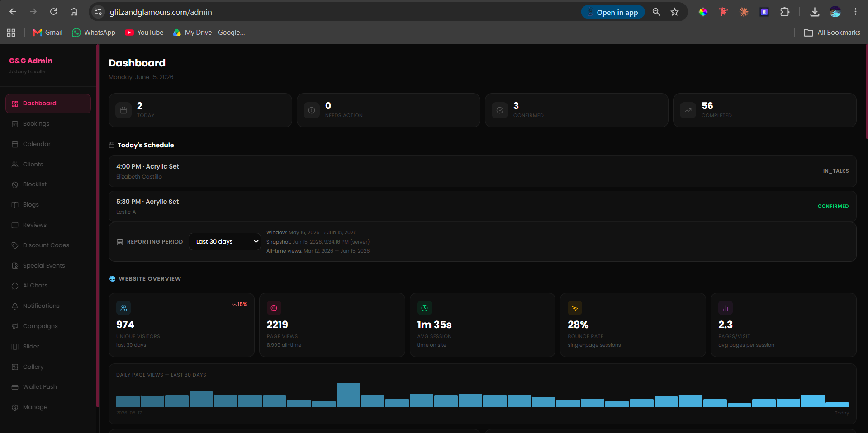Open the Extensions puzzle icon
The width and height of the screenshot is (868, 433).
tap(785, 12)
